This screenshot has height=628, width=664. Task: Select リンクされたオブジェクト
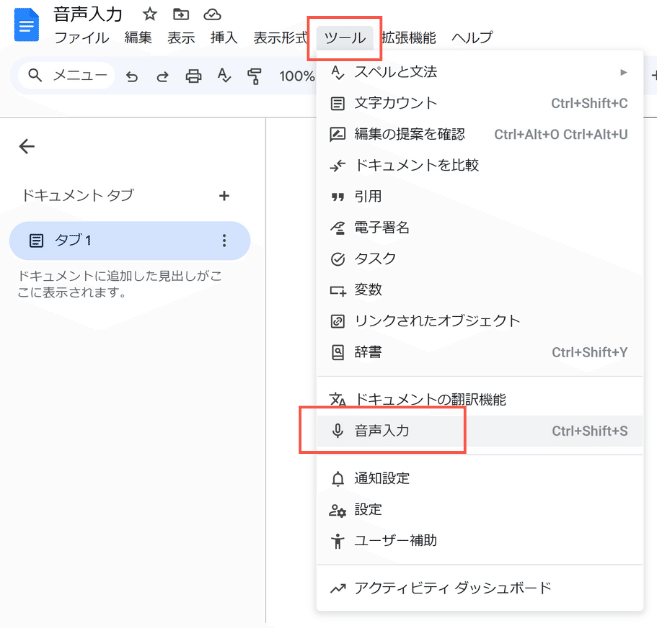point(479,321)
